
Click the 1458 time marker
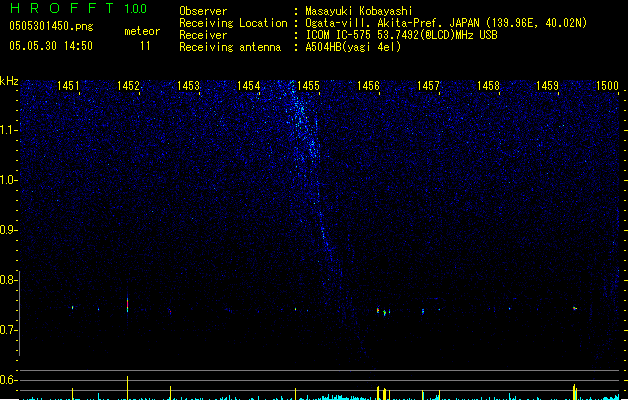coord(488,86)
